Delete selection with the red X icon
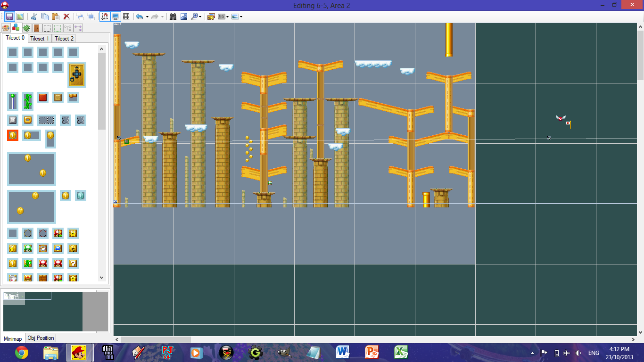644x362 pixels. 66,16
